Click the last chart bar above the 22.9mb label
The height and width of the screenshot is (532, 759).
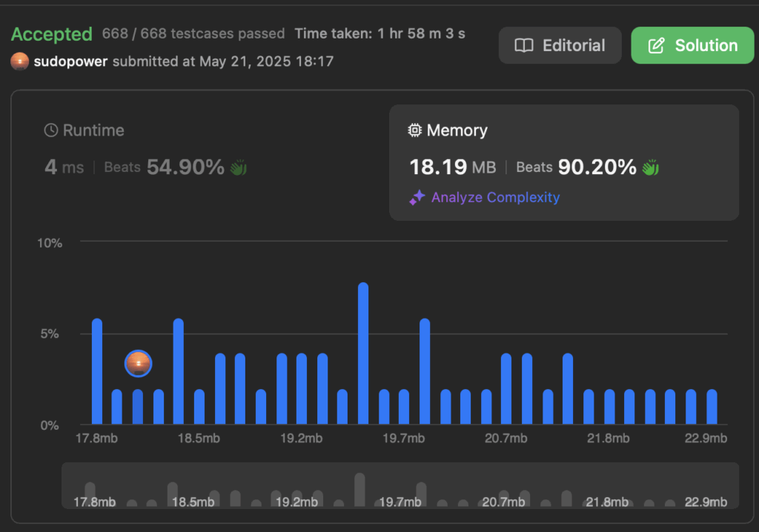point(712,407)
